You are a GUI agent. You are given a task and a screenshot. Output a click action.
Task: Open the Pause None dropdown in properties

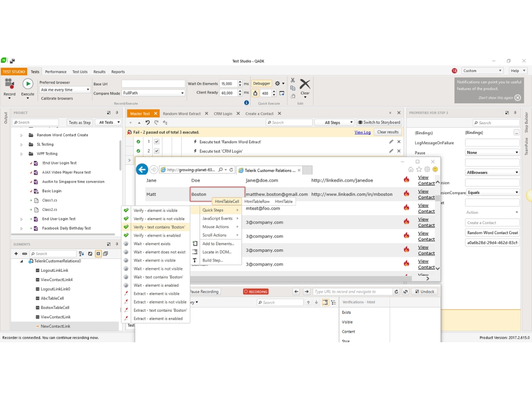click(492, 153)
